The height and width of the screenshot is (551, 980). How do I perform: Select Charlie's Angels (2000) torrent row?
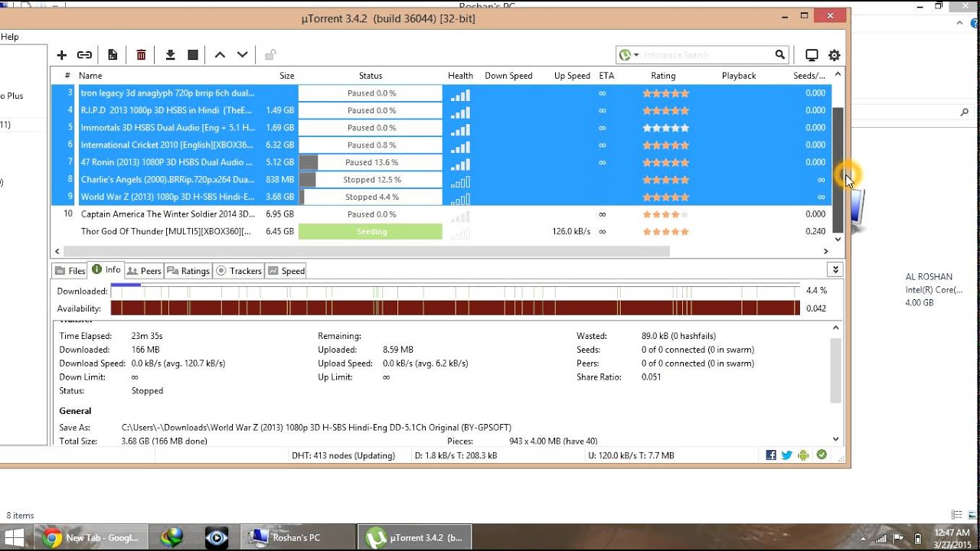(441, 180)
